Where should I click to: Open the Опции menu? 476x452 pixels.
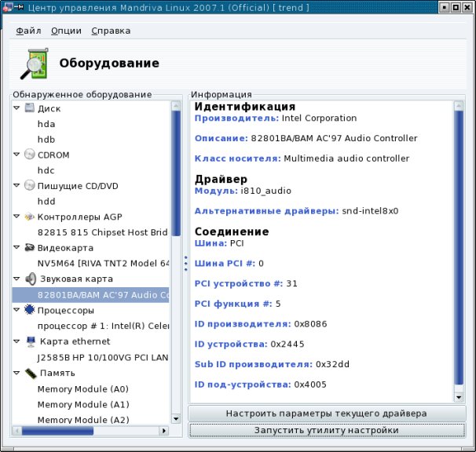[x=66, y=31]
